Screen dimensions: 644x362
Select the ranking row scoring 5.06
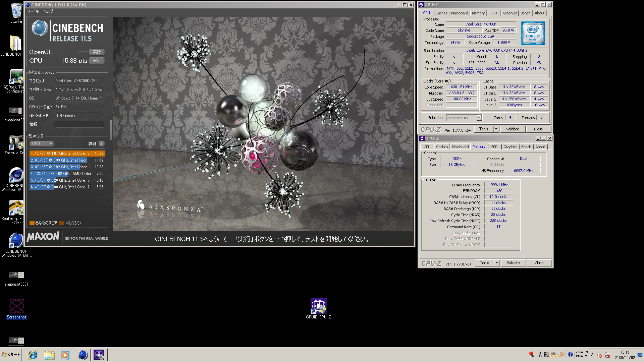pos(67,187)
